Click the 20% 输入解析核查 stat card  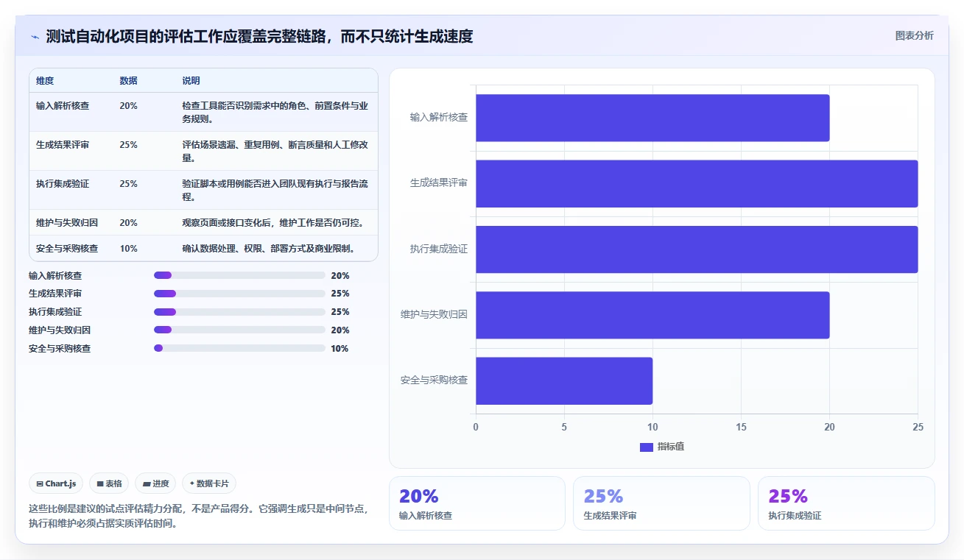(477, 503)
